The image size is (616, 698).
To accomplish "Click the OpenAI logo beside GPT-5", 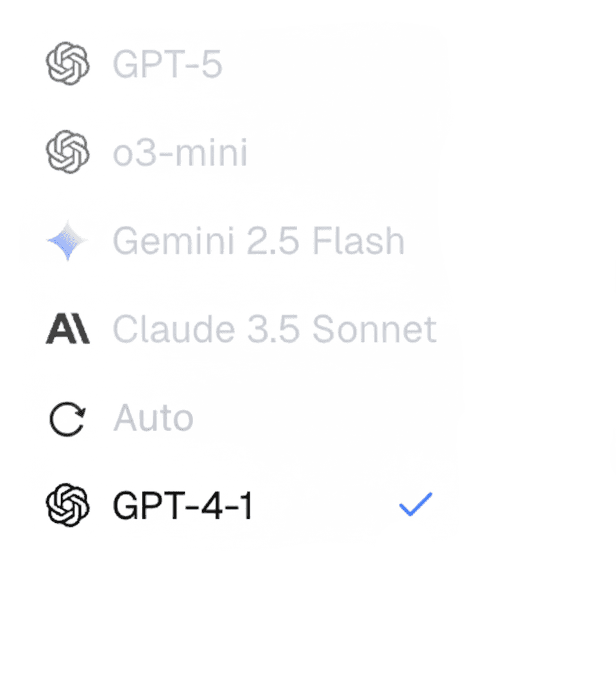I will click(x=67, y=64).
